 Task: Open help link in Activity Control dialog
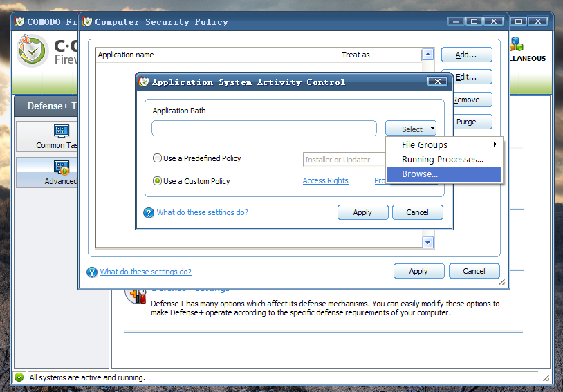click(202, 212)
